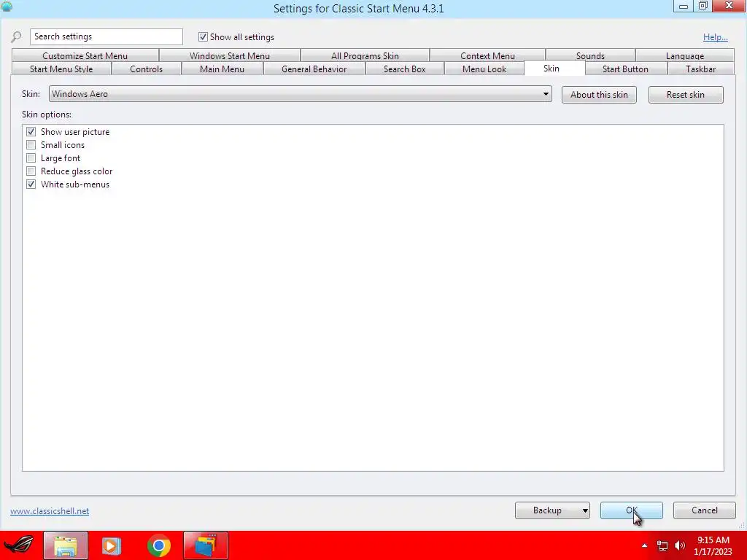This screenshot has width=747, height=560.
Task: Switch to Menu Look tab
Action: (x=484, y=69)
